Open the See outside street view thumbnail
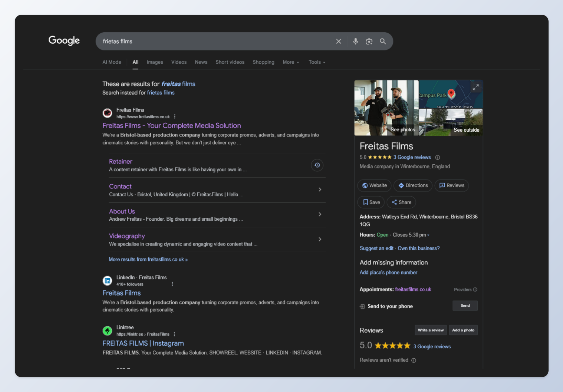The image size is (563, 392). pos(451,122)
